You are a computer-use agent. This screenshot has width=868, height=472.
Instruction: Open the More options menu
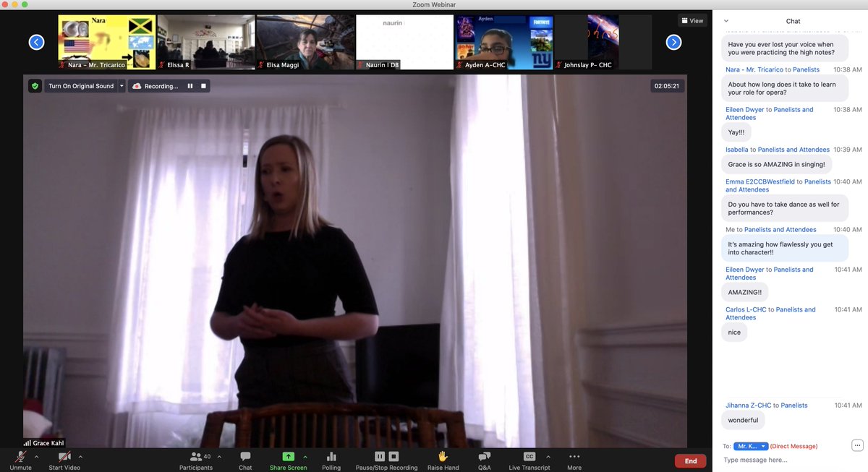pyautogui.click(x=574, y=460)
